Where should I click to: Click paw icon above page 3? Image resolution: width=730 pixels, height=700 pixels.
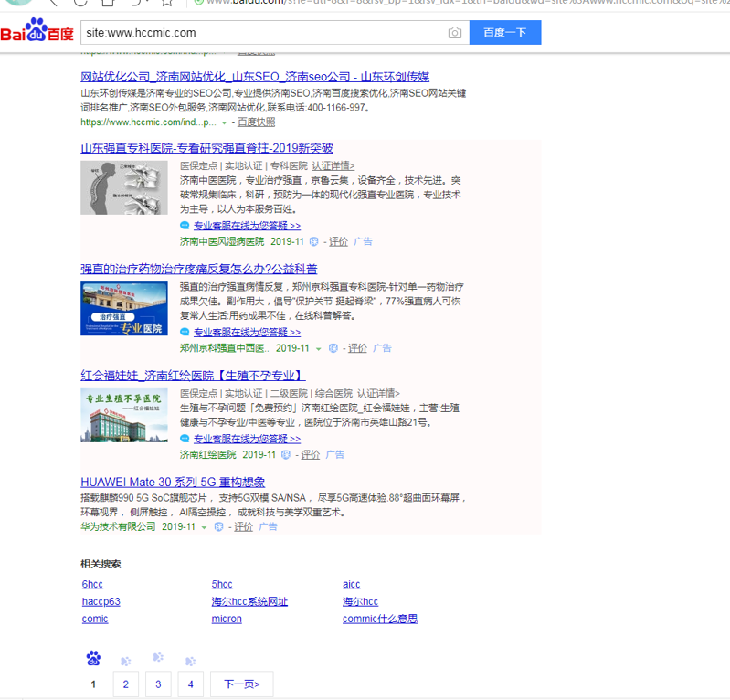[x=158, y=657]
